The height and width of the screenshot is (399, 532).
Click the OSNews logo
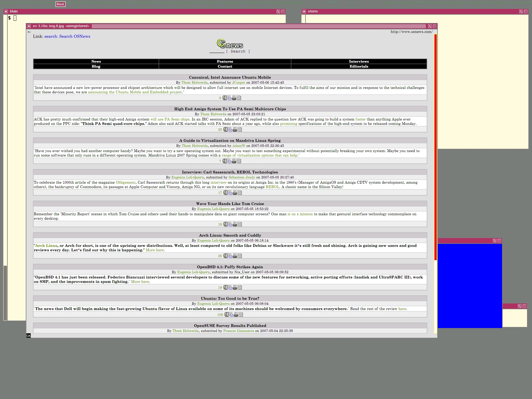point(230,44)
